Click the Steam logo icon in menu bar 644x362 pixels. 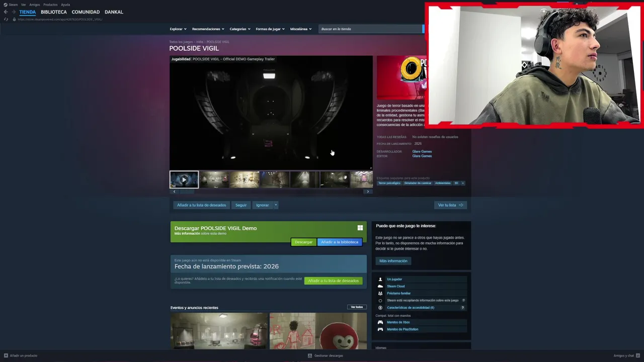point(6,5)
